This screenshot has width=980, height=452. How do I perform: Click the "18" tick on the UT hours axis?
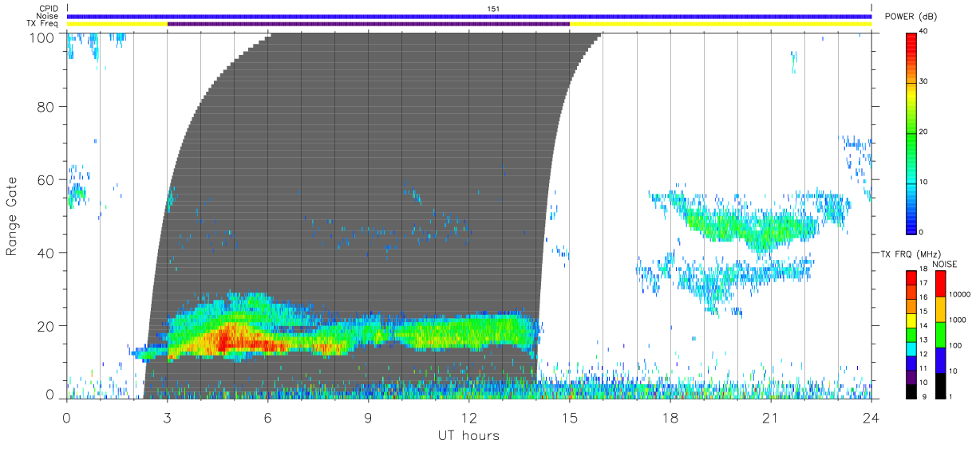(x=670, y=417)
